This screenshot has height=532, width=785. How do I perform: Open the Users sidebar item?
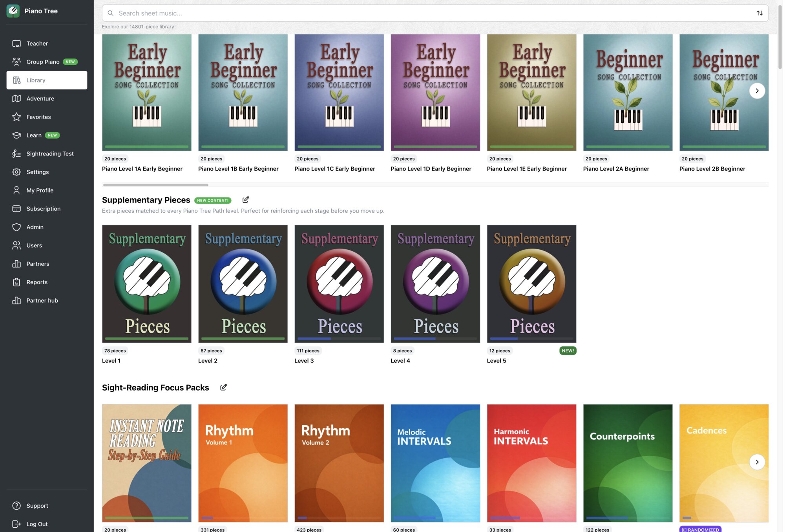tap(47, 245)
